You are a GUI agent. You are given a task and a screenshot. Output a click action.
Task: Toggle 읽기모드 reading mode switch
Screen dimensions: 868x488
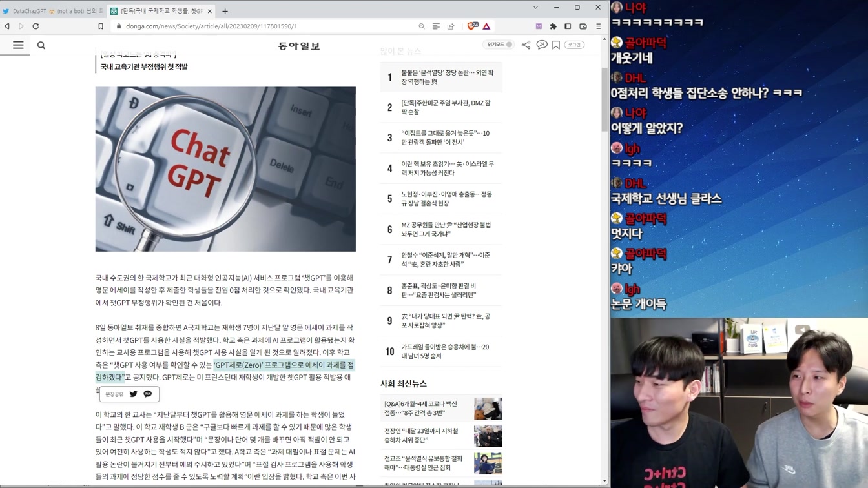pos(500,45)
